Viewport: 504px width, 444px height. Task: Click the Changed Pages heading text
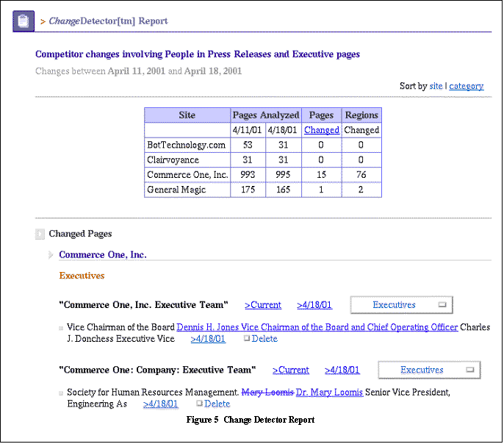(x=80, y=234)
